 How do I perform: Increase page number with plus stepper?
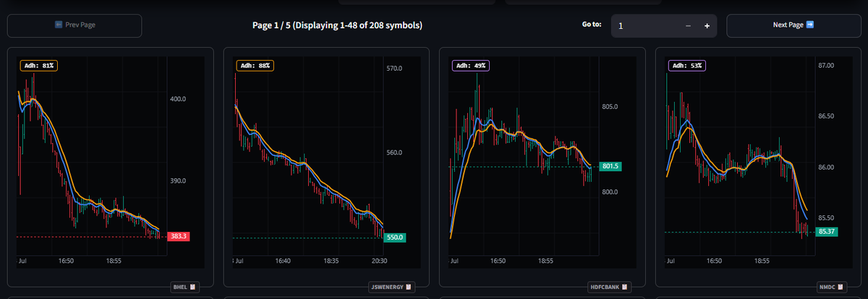coord(707,26)
